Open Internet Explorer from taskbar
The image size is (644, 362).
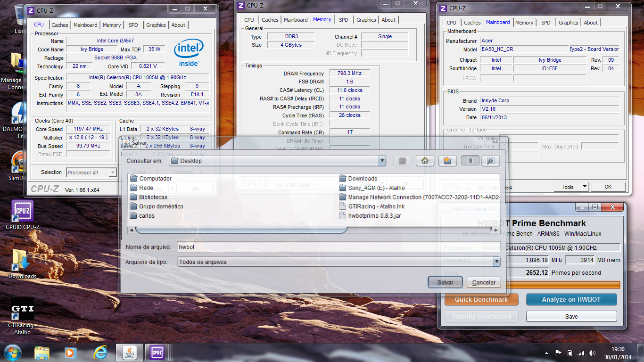[100, 352]
